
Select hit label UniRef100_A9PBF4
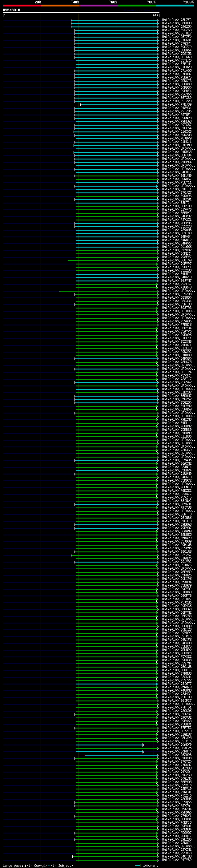(x=177, y=91)
